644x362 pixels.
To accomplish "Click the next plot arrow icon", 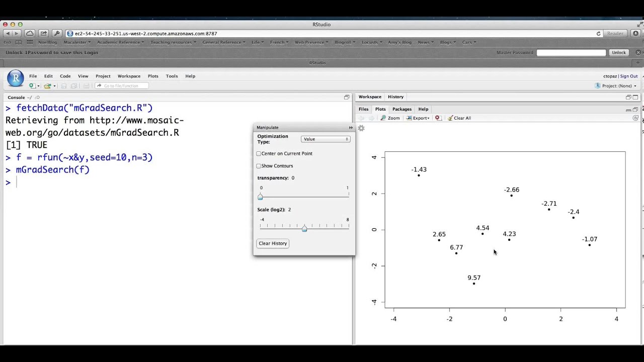I will [371, 118].
